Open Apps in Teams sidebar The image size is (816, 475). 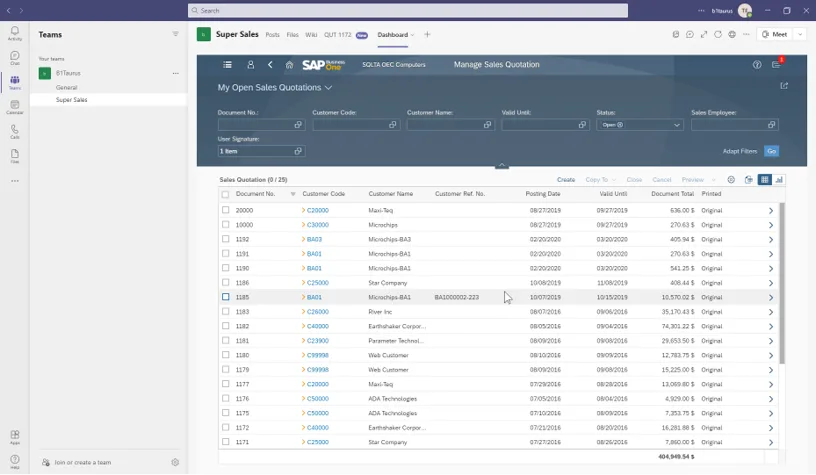15,437
